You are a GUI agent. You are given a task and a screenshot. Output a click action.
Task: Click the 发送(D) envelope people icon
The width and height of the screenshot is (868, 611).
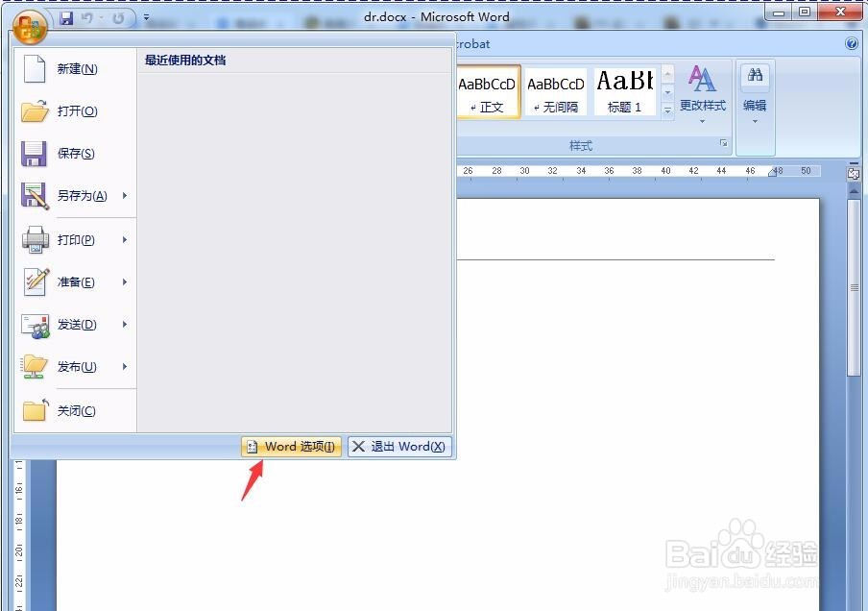(36, 325)
